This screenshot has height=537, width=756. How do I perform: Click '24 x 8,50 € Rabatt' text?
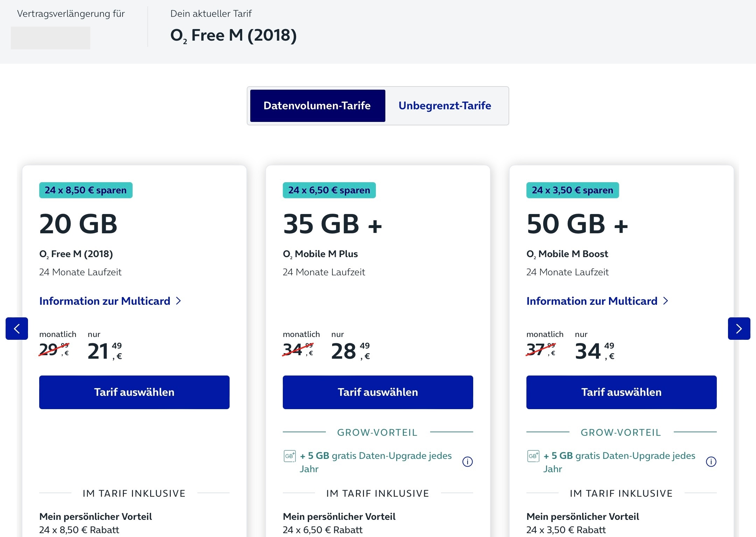coord(79,530)
